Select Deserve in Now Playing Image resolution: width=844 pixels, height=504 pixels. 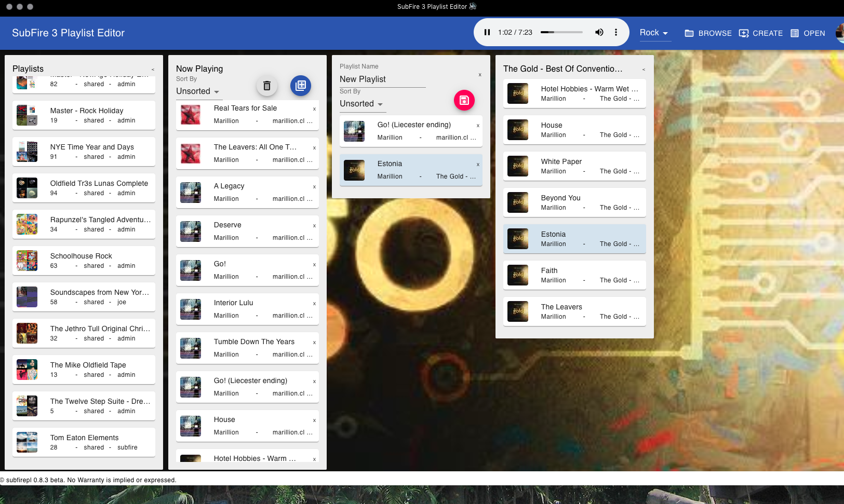(x=247, y=231)
